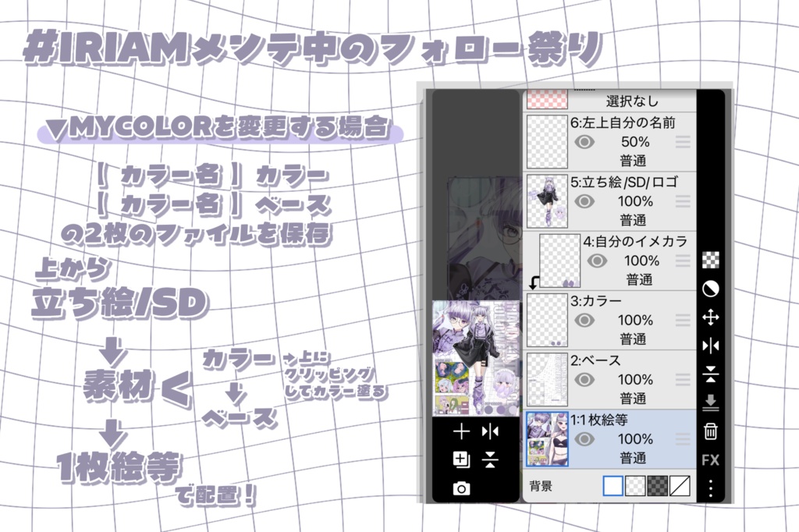
Task: Import a photo using the camera icon
Action: coord(463,488)
